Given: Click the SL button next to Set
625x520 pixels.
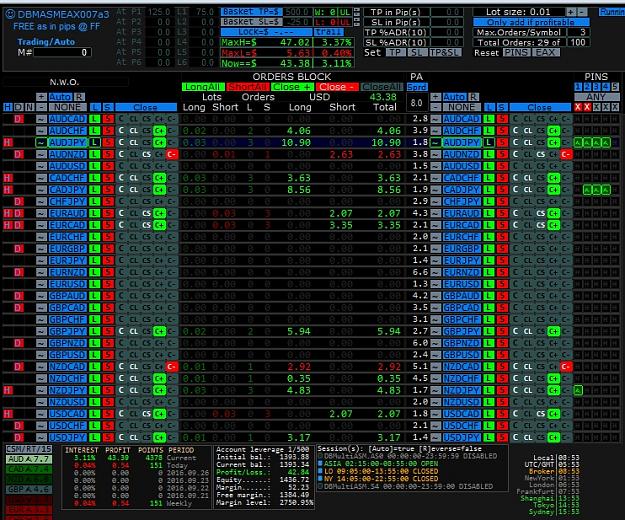Looking at the screenshot, I should pyautogui.click(x=417, y=52).
